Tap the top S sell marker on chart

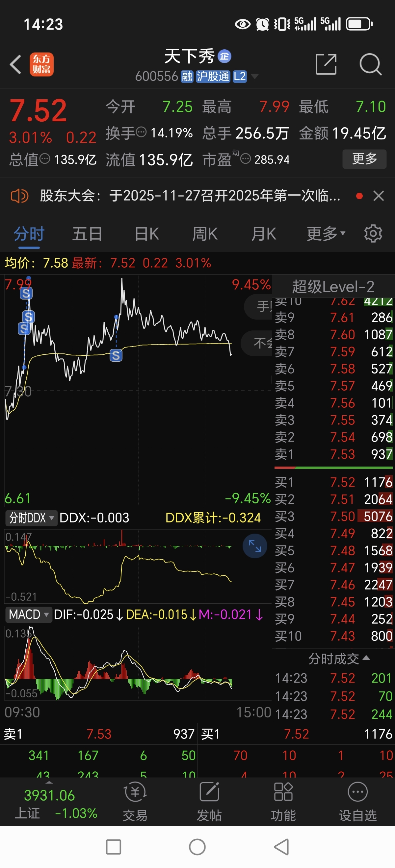coord(26,294)
